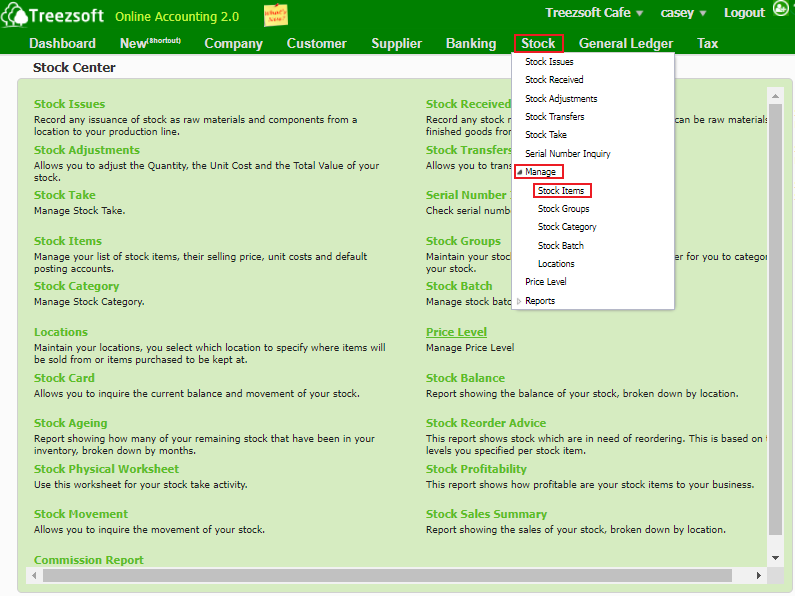Image resolution: width=795 pixels, height=596 pixels.
Task: Open the Treezsoft Cafe company dropdown
Action: tap(594, 13)
